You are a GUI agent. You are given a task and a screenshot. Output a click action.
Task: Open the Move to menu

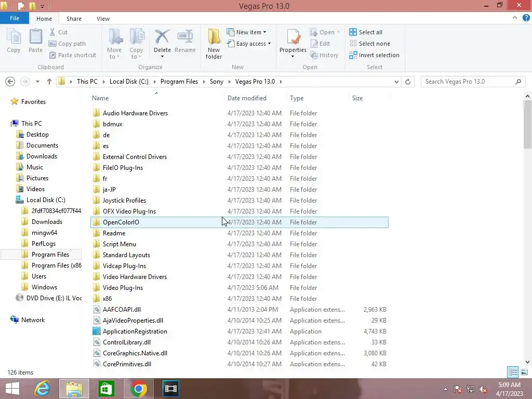114,44
